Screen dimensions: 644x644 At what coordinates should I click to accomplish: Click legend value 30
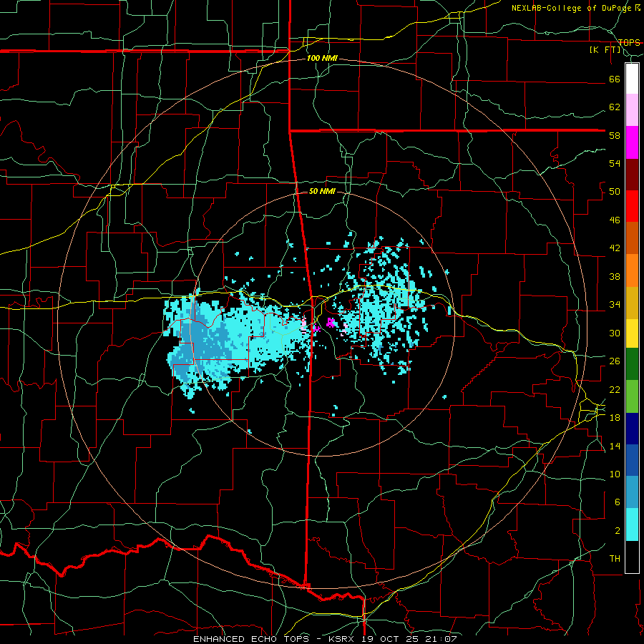[615, 333]
